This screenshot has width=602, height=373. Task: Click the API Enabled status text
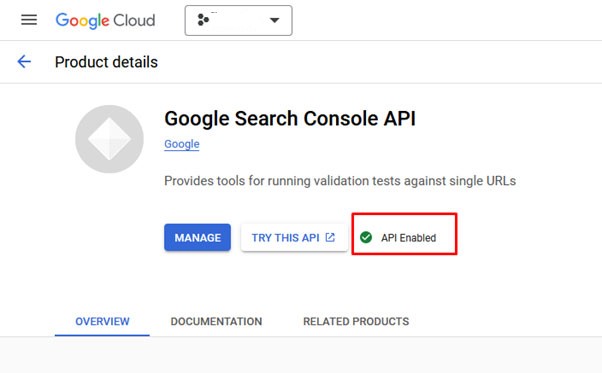click(408, 238)
